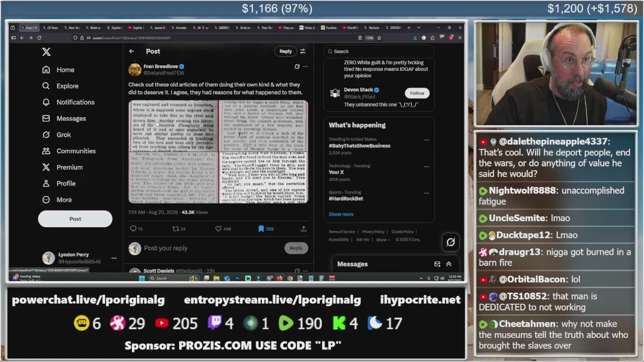Open the Your X trending topic
This screenshot has height=362, width=644.
[x=336, y=172]
